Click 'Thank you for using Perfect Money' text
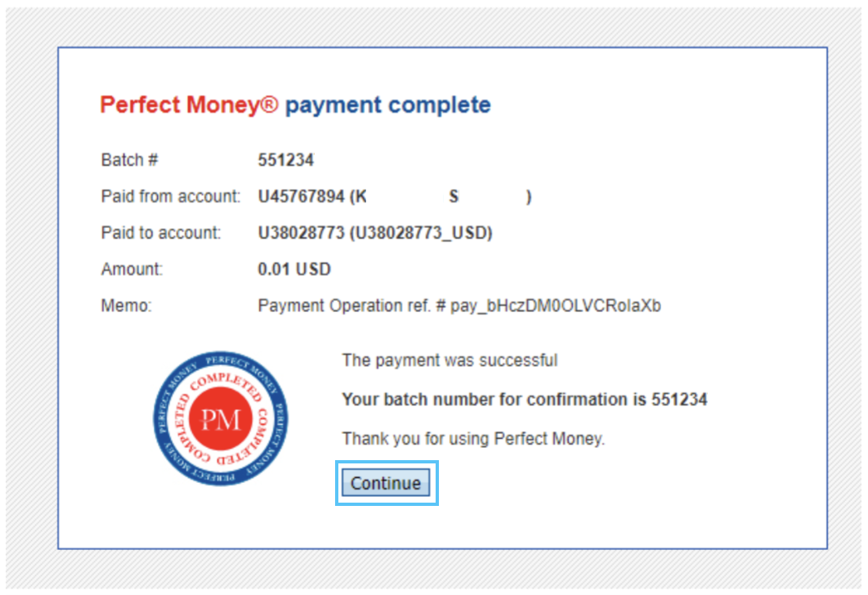The height and width of the screenshot is (595, 868). tap(473, 438)
